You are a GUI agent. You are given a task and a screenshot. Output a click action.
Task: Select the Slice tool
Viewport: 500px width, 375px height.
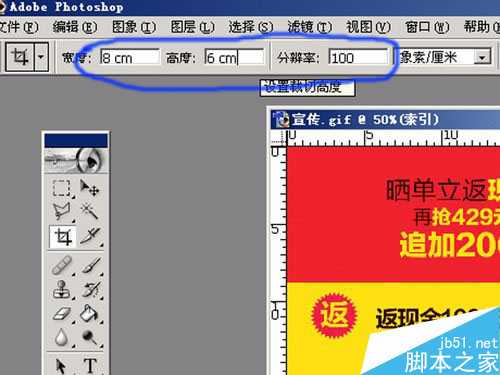90,237
